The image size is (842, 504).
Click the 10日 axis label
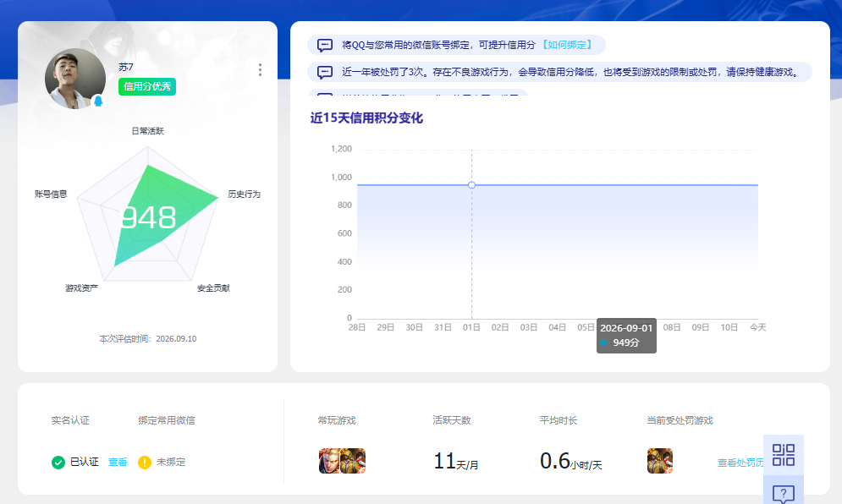[729, 327]
